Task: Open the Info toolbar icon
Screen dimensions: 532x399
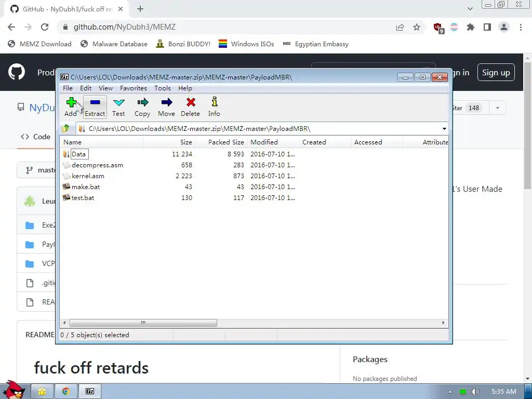Action: tap(214, 107)
